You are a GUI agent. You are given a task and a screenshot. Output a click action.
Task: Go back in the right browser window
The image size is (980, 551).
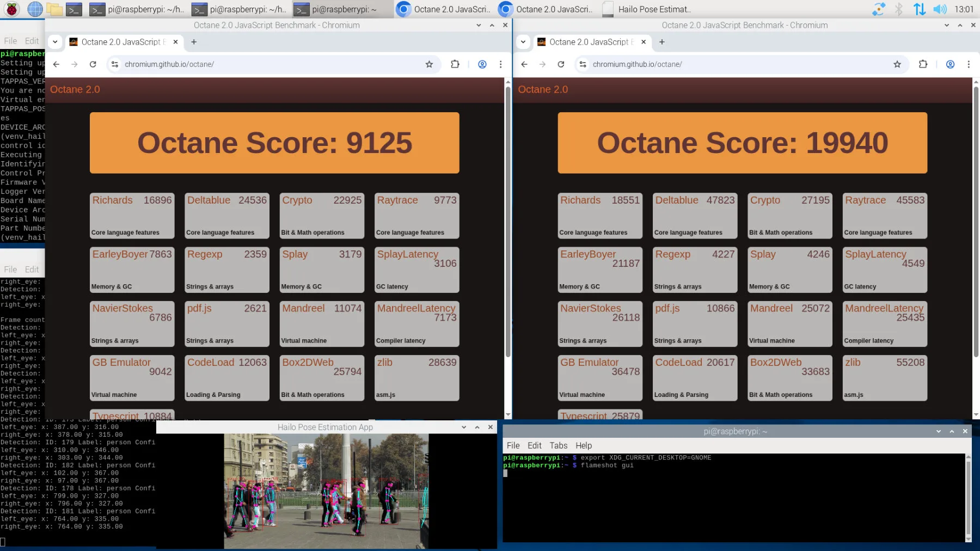click(524, 64)
